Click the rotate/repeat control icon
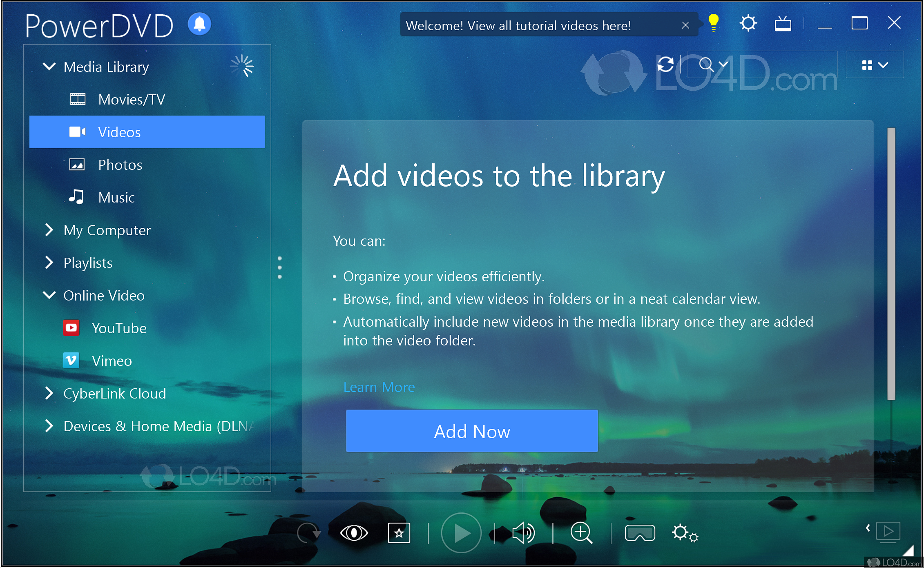924x568 pixels. click(x=308, y=532)
